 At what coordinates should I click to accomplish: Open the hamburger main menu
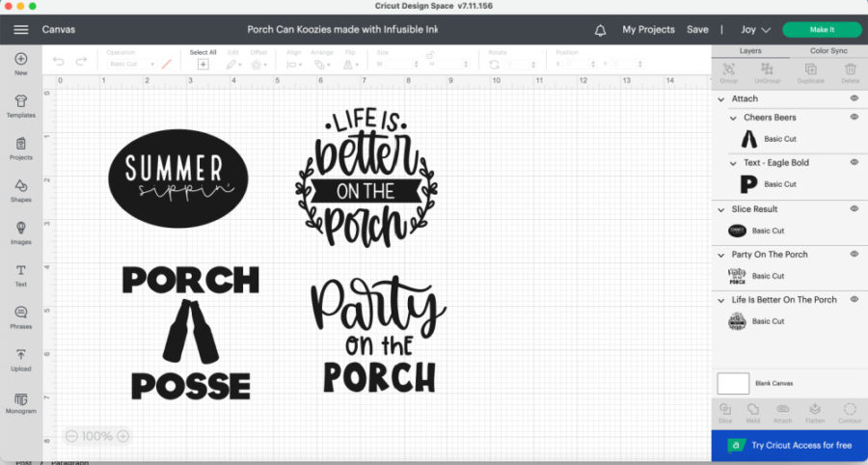point(20,30)
